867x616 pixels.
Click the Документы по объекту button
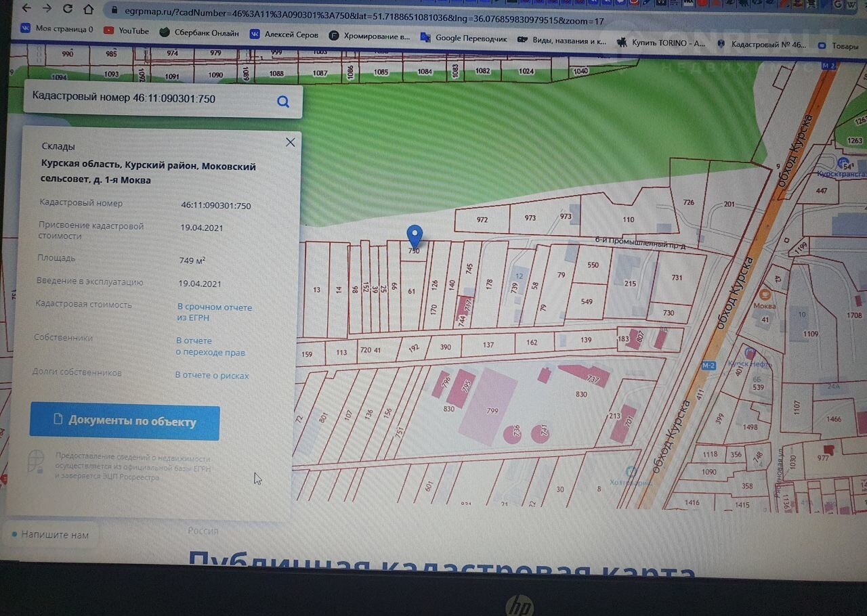pos(125,422)
